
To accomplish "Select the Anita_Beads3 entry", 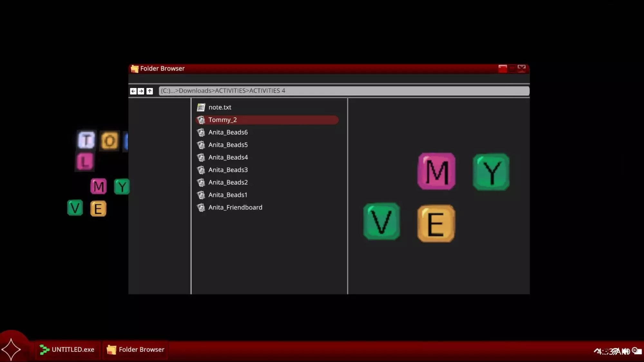I will pos(228,170).
